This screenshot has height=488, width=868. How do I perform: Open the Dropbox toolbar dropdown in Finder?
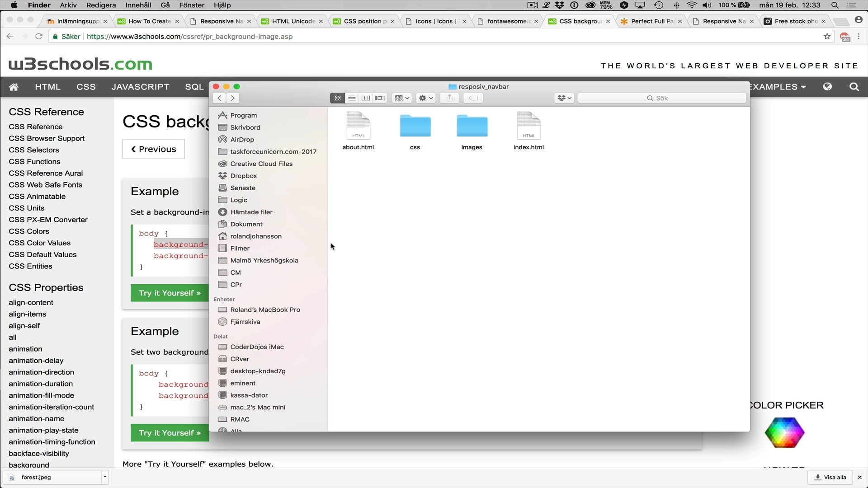click(564, 98)
